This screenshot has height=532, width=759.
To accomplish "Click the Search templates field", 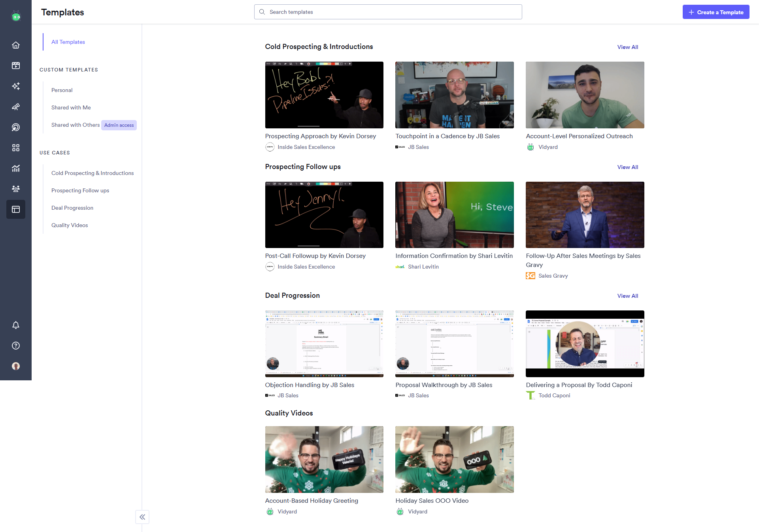I will tap(388, 12).
